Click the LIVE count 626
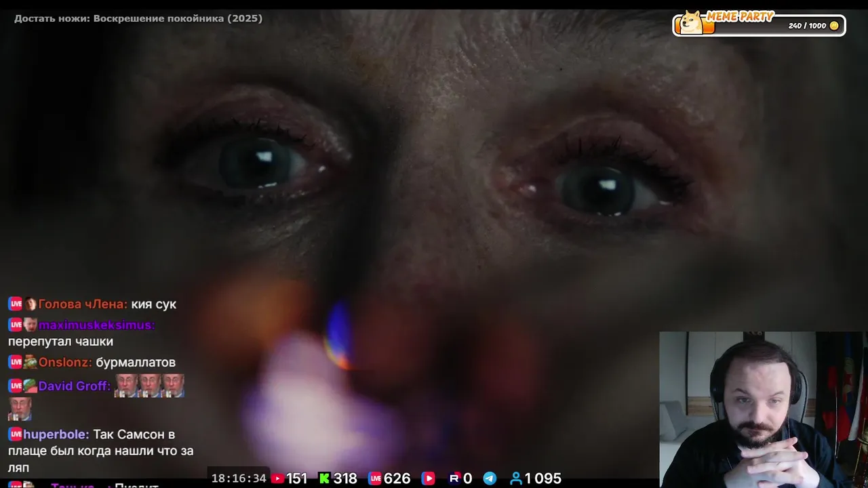The height and width of the screenshot is (488, 868). (x=397, y=479)
